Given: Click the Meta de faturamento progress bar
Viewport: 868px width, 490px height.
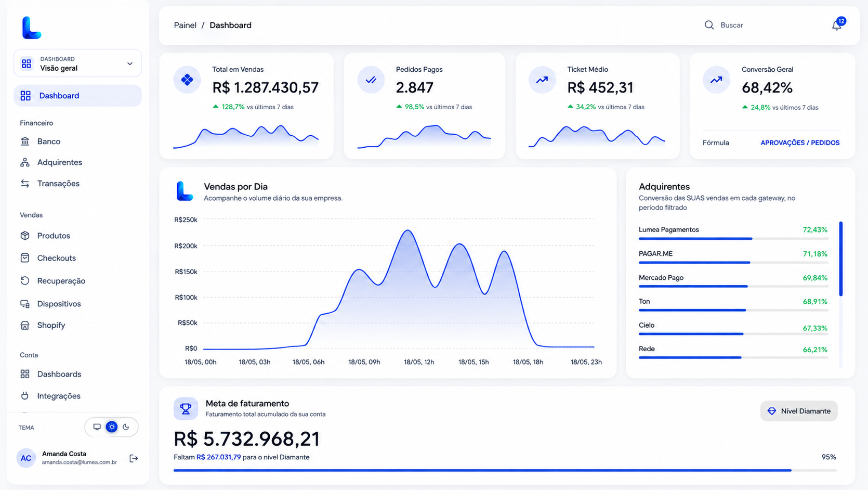Looking at the screenshot, I should [505, 470].
